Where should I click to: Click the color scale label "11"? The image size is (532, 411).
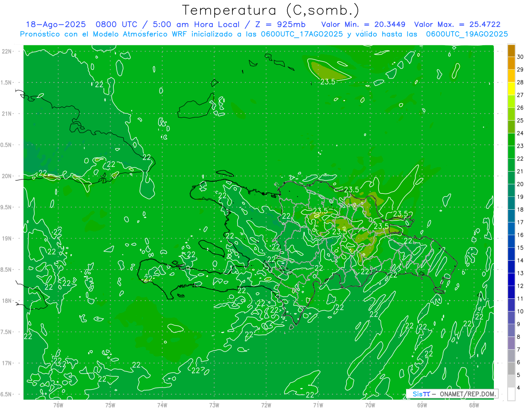520,299
